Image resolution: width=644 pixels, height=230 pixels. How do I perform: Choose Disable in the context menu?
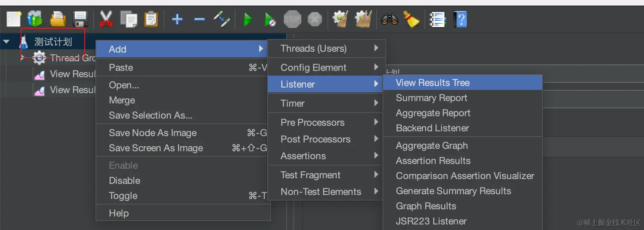(x=124, y=181)
